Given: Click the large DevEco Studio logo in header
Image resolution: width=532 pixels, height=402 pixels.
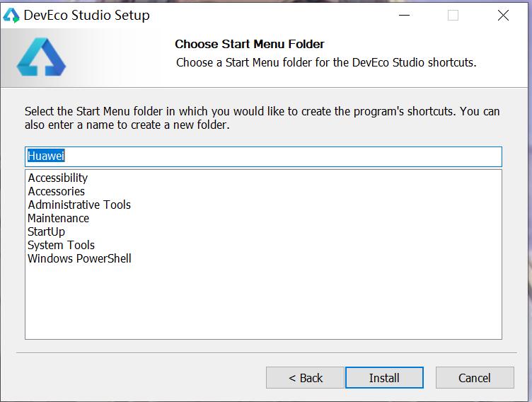Looking at the screenshot, I should [x=42, y=57].
